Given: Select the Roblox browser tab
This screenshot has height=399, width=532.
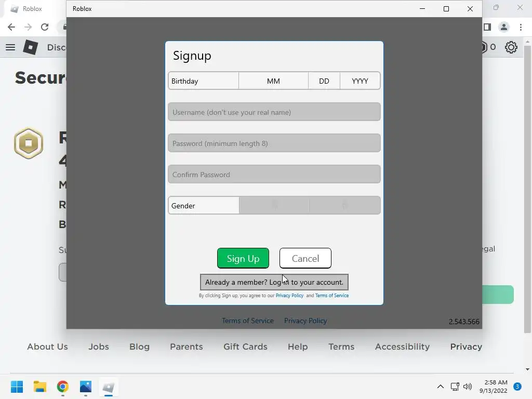Looking at the screenshot, I should [x=32, y=9].
